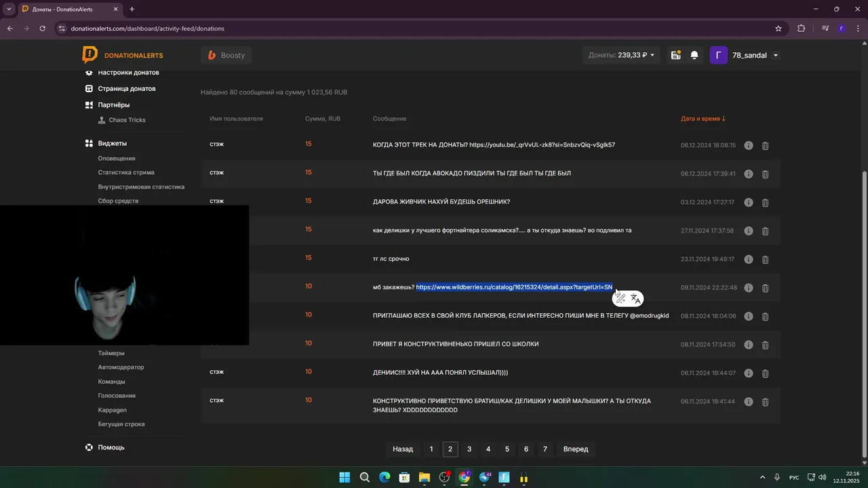
Task: Click the Chrome address bar URL
Action: [148, 28]
